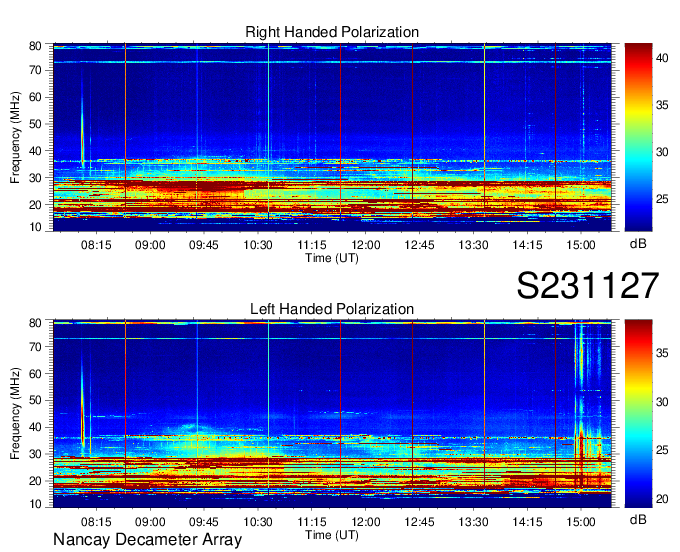This screenshot has width=680, height=552.
Task: Click the 11:15 tick label of Right Handed plot
Action: pos(312,245)
